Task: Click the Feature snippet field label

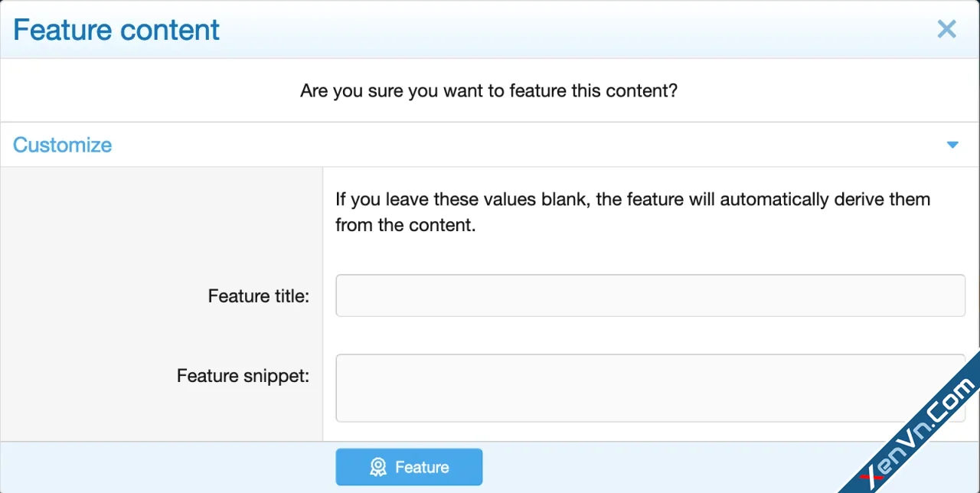Action: 243,376
